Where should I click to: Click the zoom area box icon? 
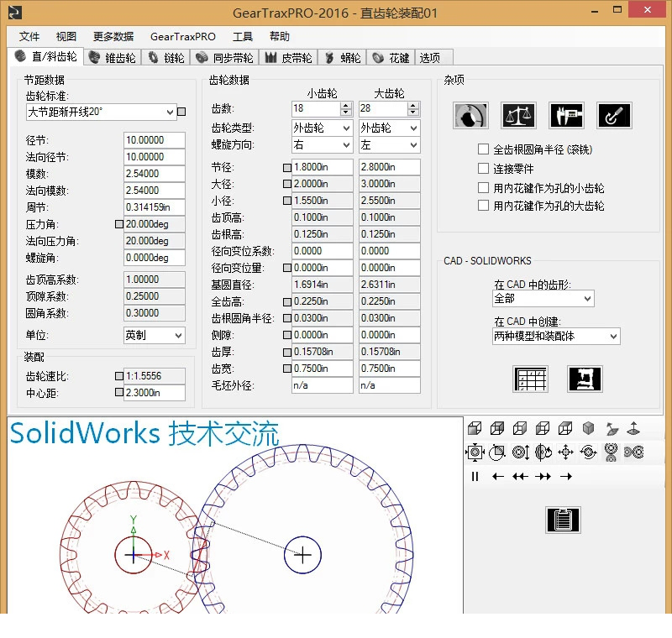(x=497, y=452)
